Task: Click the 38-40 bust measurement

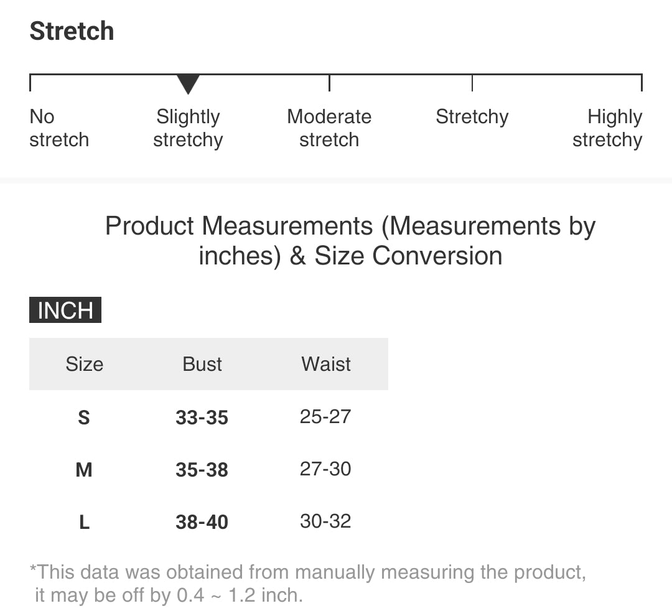Action: point(202,522)
